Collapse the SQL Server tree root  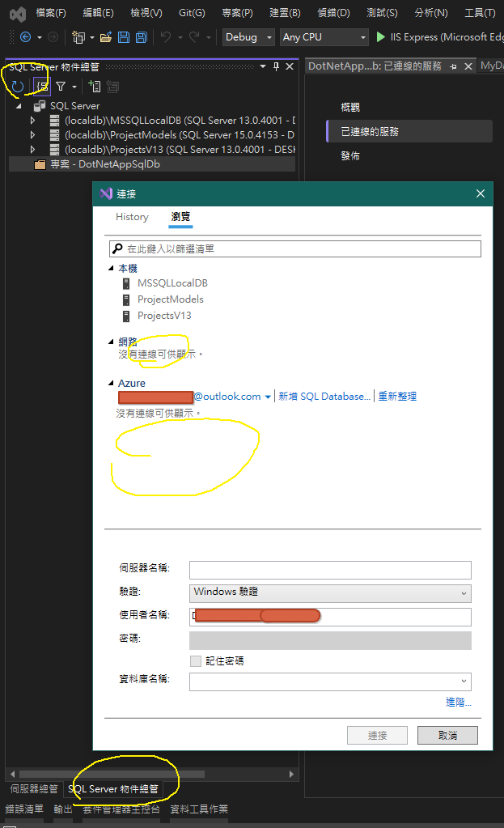(19, 106)
